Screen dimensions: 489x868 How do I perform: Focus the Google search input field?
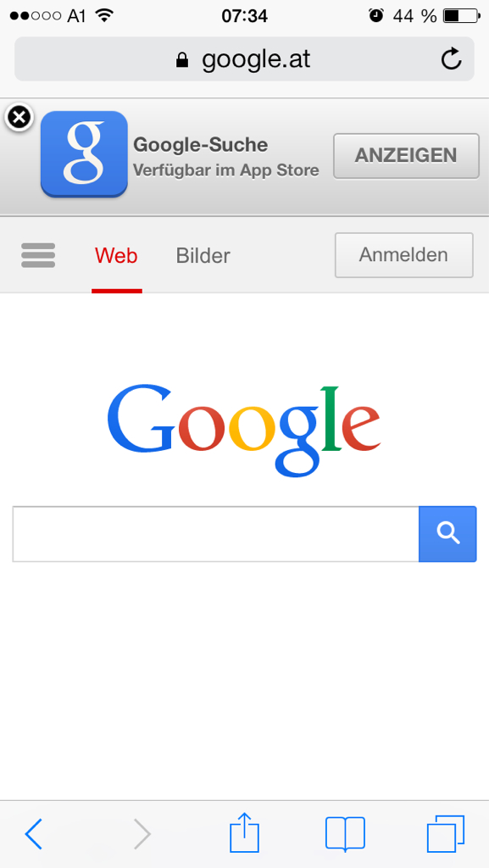click(x=216, y=534)
